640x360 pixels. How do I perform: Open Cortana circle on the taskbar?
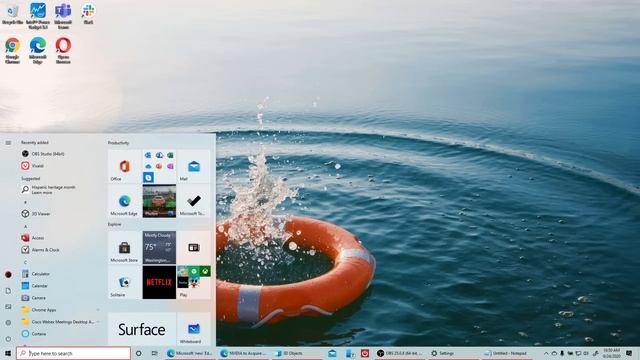138,353
